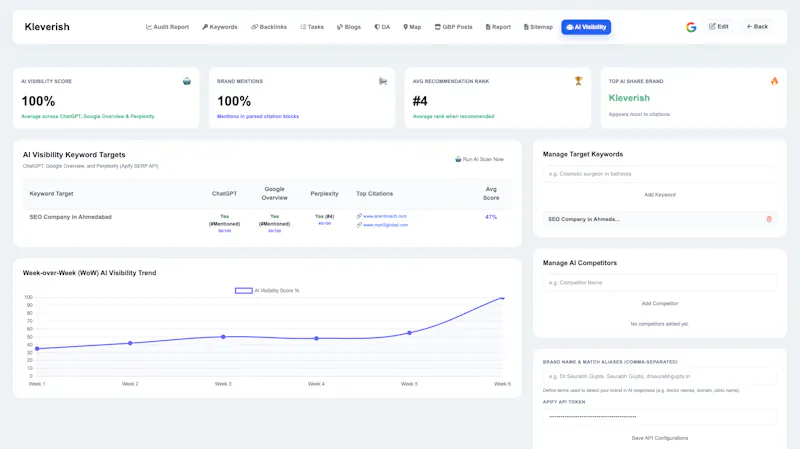Focus the target keyword input field
The height and width of the screenshot is (449, 800).
pos(660,174)
